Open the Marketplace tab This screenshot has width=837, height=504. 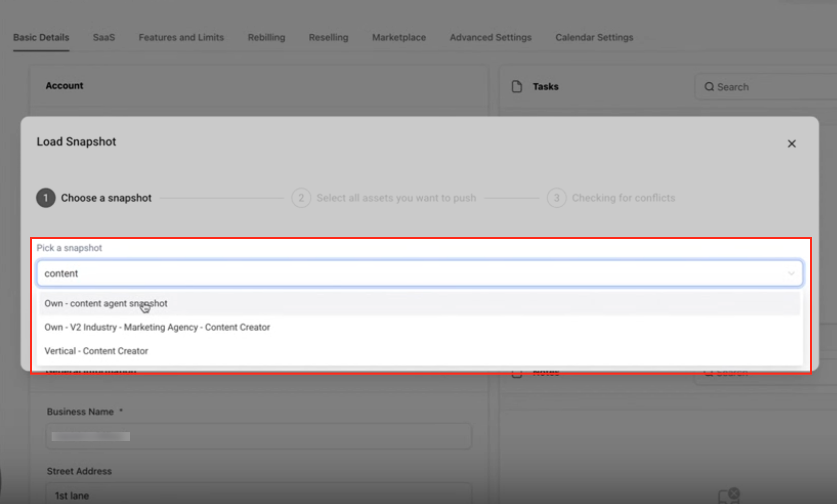pyautogui.click(x=399, y=37)
